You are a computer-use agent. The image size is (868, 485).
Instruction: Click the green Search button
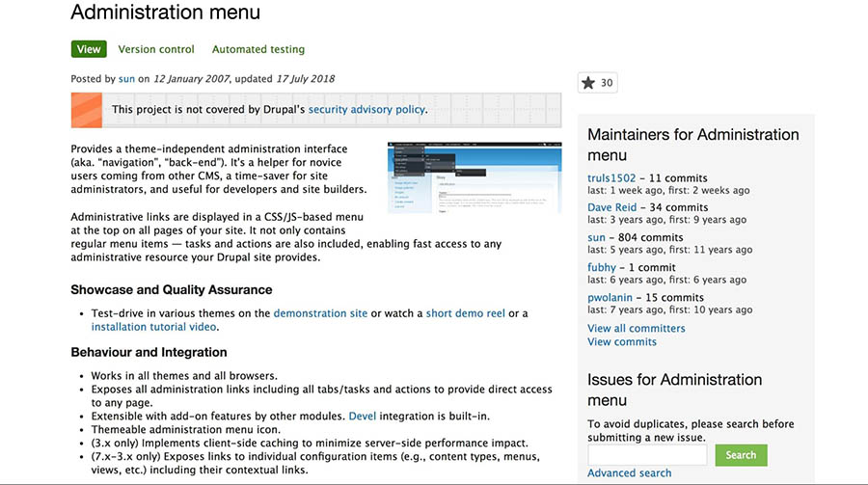[x=741, y=455]
